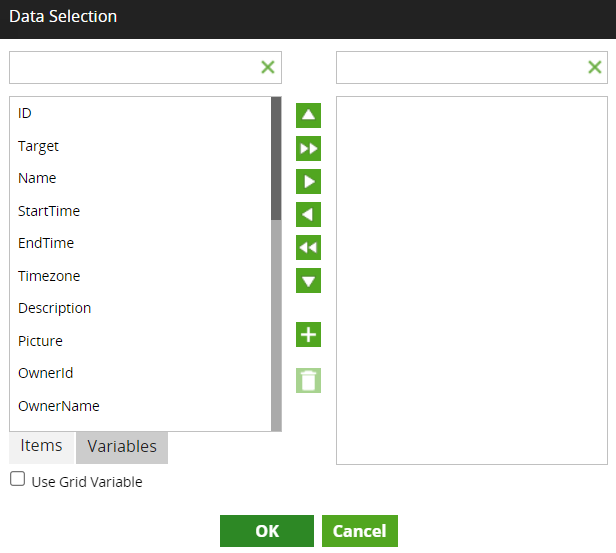Remove selected item with single left arrow
616x553 pixels.
pyautogui.click(x=308, y=214)
